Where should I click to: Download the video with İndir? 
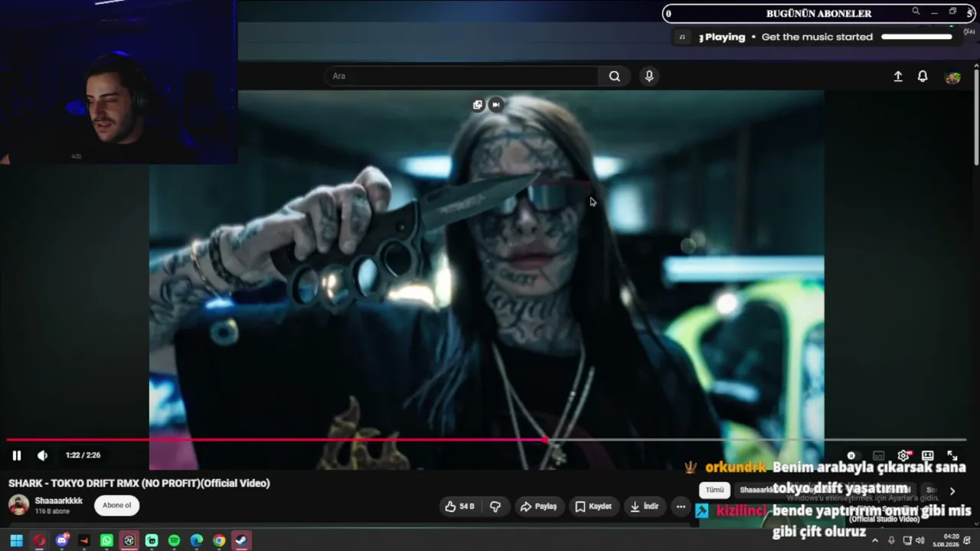pyautogui.click(x=645, y=507)
